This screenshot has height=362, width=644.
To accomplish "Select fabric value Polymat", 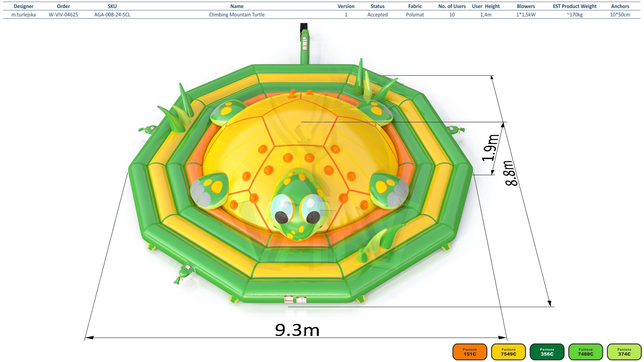I will click(x=415, y=15).
